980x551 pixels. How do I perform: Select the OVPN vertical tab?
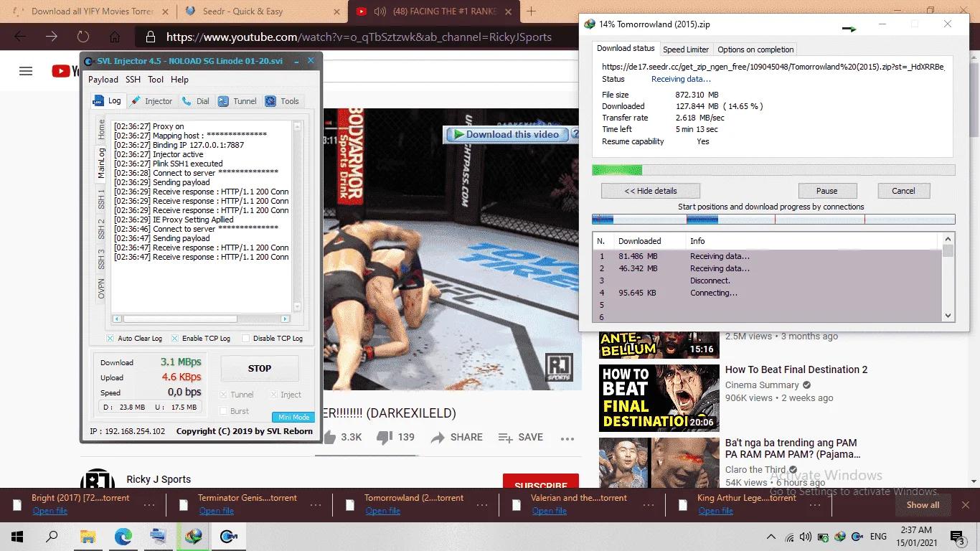(101, 288)
